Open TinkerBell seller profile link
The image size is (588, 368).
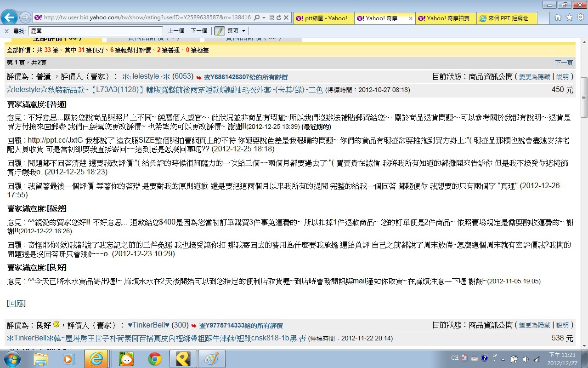[148, 325]
